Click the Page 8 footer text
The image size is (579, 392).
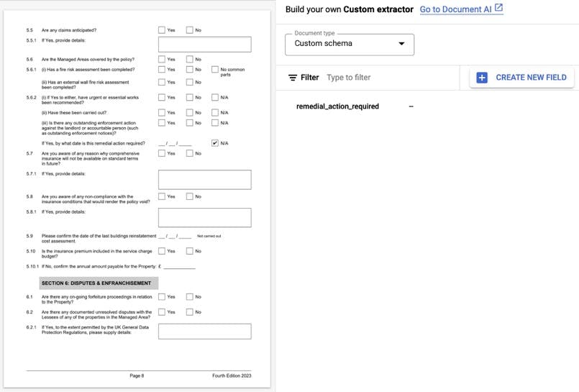click(x=137, y=375)
